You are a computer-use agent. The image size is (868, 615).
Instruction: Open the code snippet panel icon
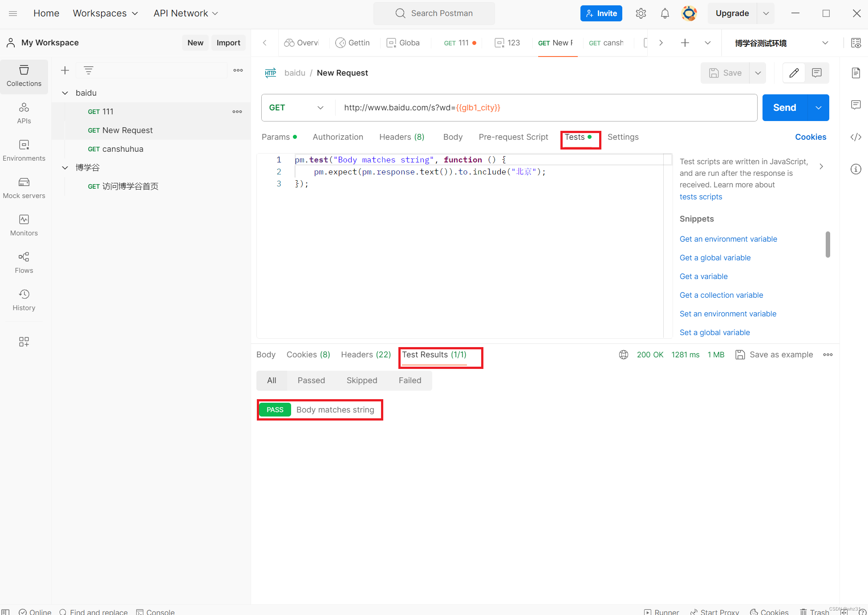pyautogui.click(x=856, y=137)
